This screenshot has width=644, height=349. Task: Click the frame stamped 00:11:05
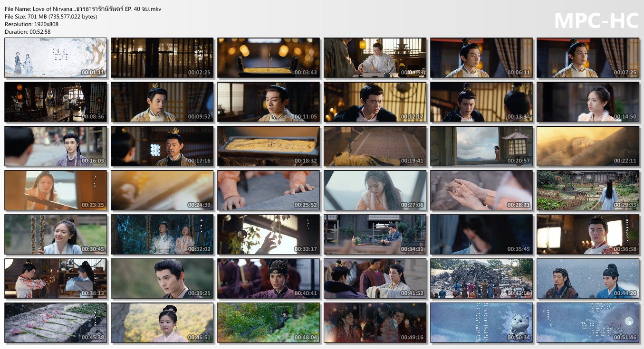(x=269, y=102)
